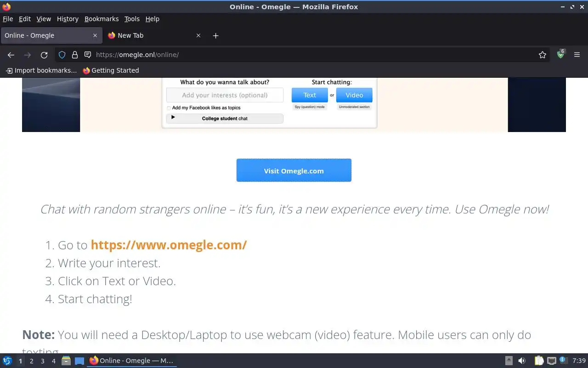
Task: Click the italic 'Chat with random strangers' tagline
Action: 294,209
